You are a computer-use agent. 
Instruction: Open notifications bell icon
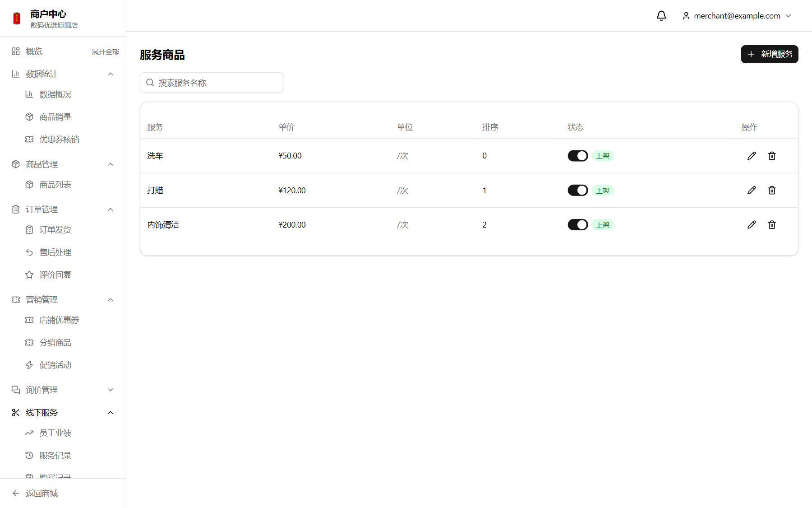coord(661,16)
